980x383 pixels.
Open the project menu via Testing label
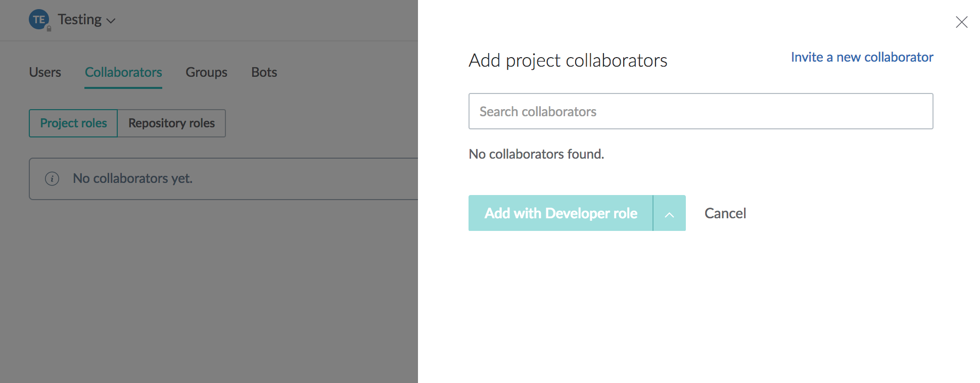[x=79, y=19]
